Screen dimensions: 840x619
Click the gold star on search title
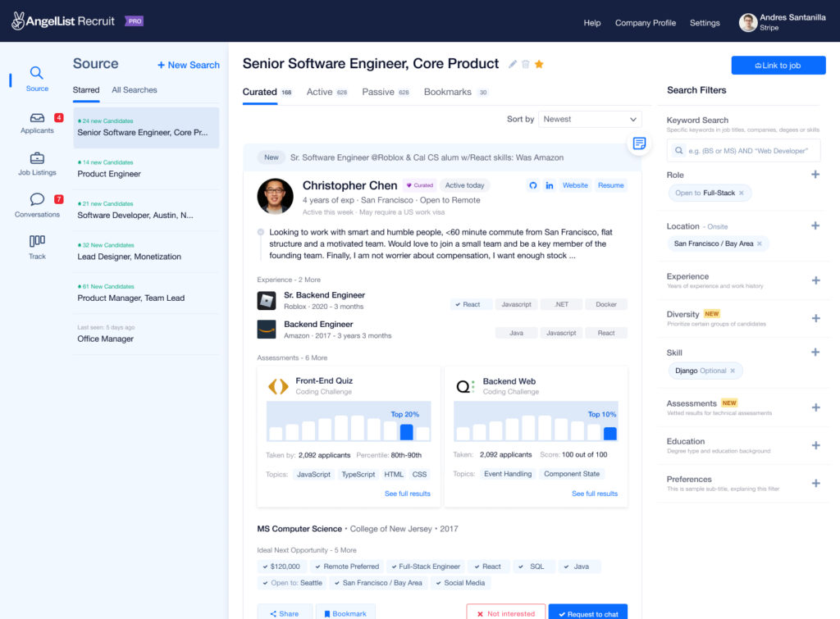coord(539,65)
